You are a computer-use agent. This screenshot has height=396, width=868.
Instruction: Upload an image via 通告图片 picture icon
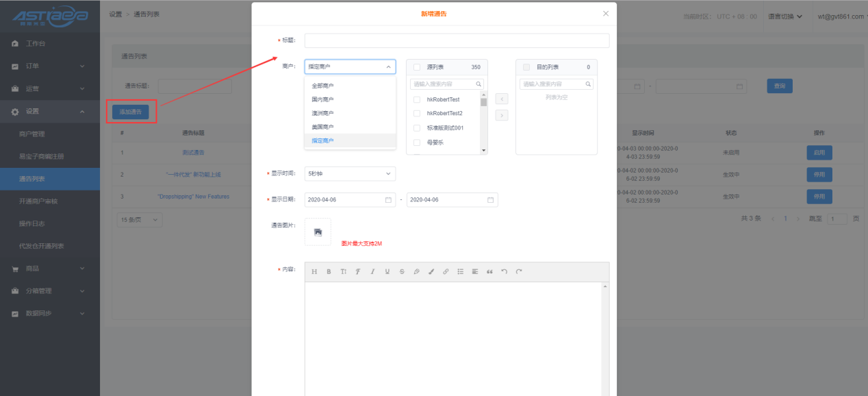click(x=318, y=232)
